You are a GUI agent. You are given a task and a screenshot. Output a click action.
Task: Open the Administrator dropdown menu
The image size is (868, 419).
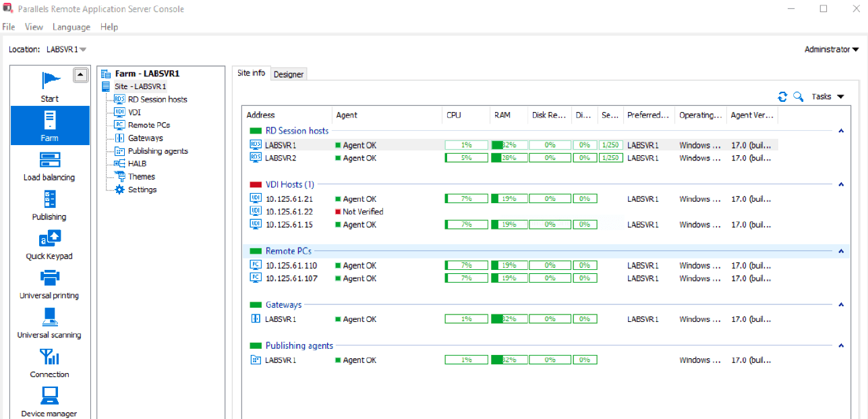[x=832, y=49]
